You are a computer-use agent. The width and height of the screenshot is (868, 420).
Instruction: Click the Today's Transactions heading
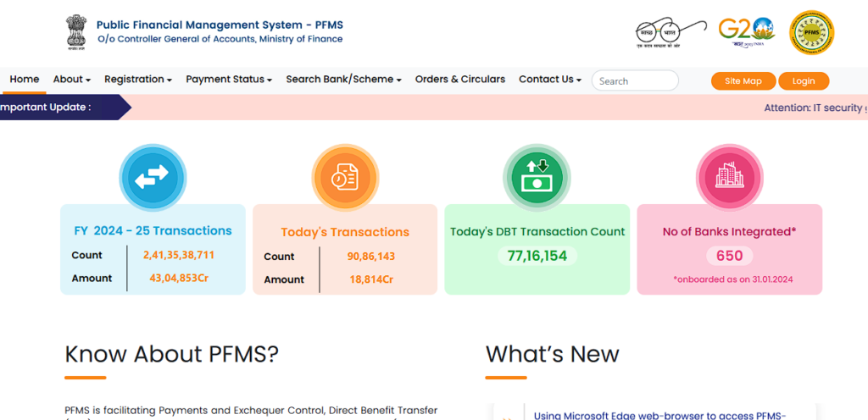(x=345, y=232)
